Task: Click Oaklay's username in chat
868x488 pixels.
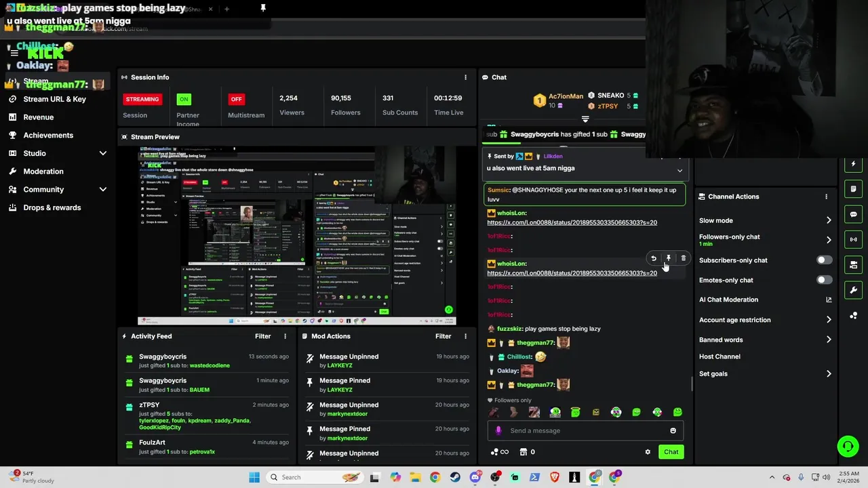Action: pyautogui.click(x=507, y=371)
